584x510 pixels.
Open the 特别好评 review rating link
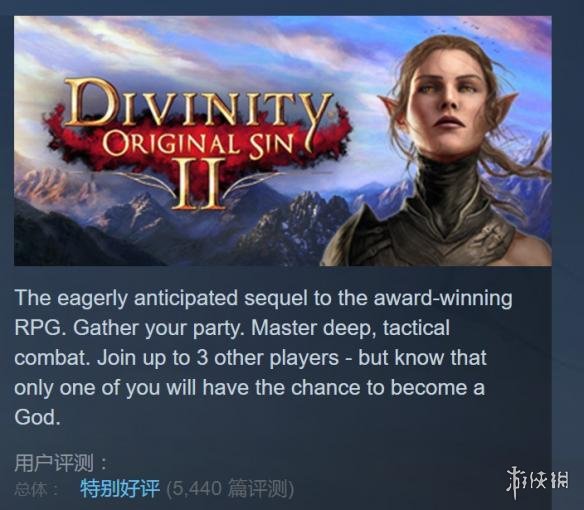[x=120, y=489]
